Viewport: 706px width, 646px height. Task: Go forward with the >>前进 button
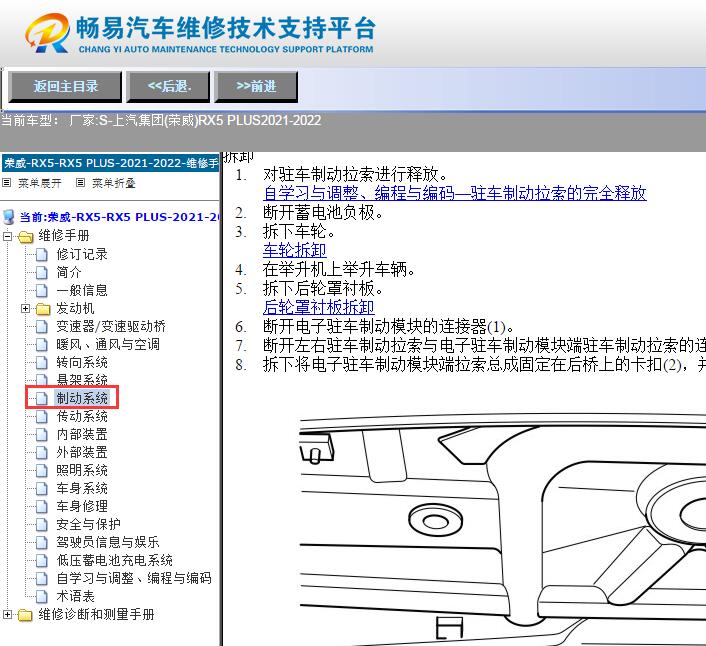256,86
